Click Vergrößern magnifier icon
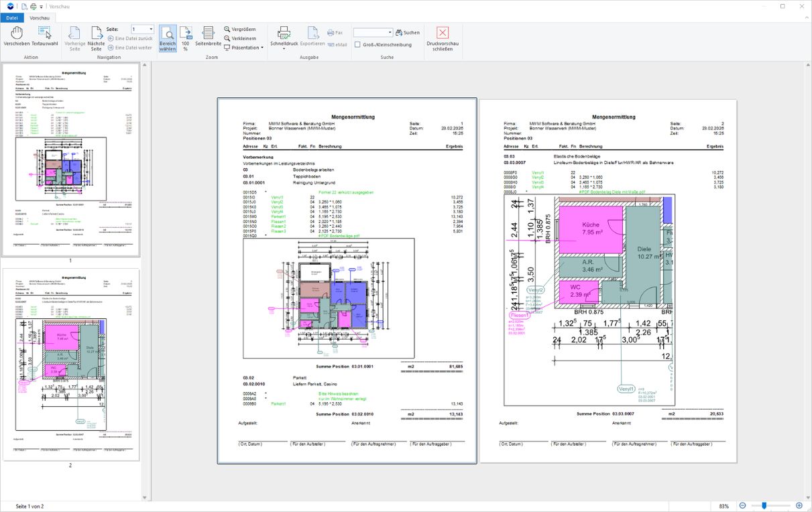The image size is (812, 512). (x=227, y=29)
